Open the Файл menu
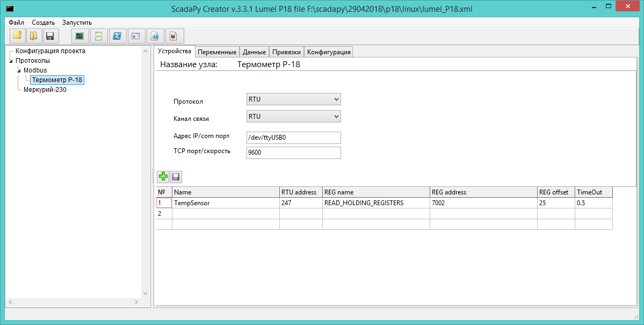 coord(17,23)
